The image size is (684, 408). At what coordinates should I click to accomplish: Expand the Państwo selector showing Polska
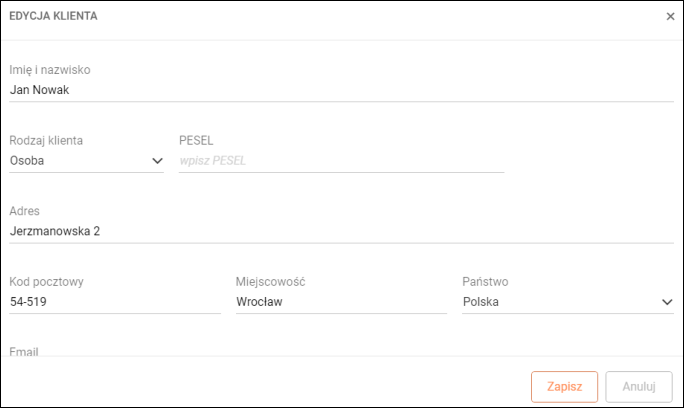click(x=560, y=301)
